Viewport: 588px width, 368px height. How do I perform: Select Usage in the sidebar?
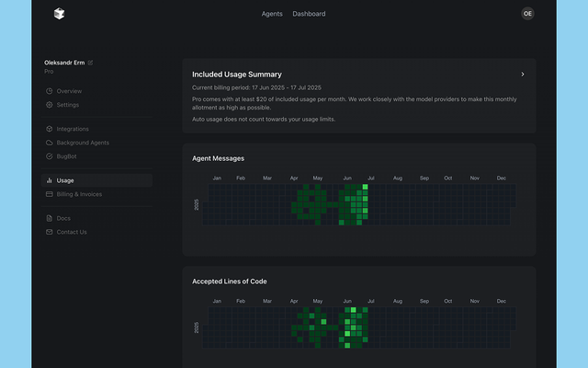(96, 180)
